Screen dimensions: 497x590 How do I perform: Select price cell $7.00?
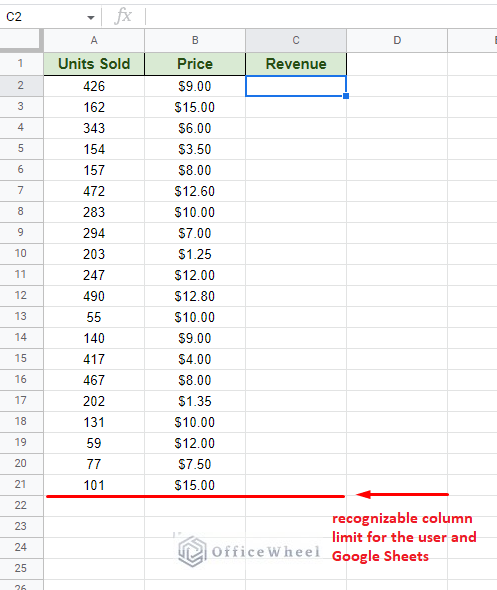[x=195, y=233]
